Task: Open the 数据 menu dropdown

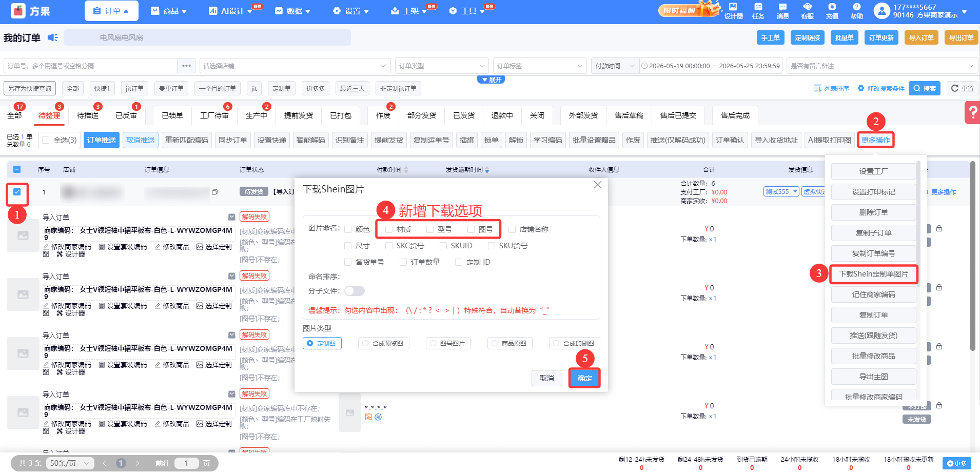Action: coord(292,11)
